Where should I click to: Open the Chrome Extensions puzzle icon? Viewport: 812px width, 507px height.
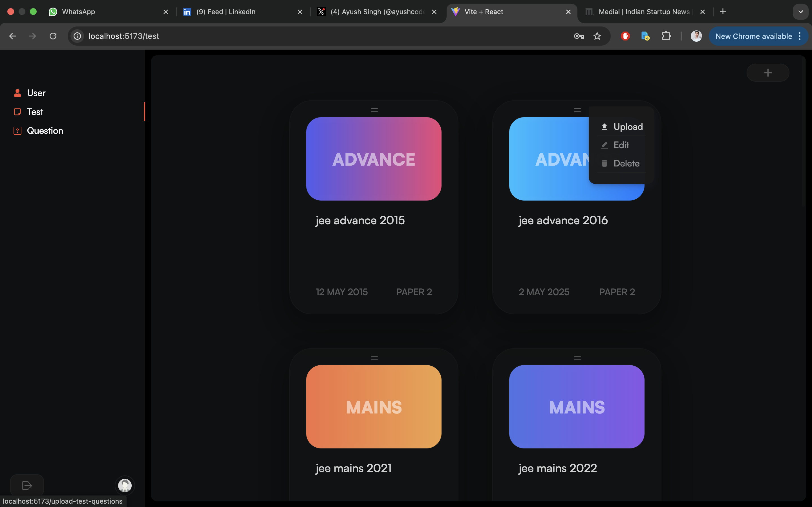pos(666,36)
